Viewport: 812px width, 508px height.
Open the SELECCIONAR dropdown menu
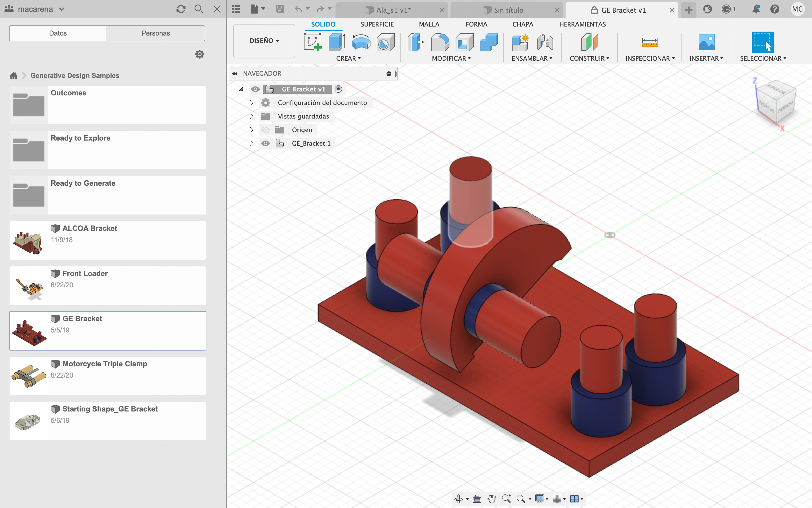click(x=763, y=58)
